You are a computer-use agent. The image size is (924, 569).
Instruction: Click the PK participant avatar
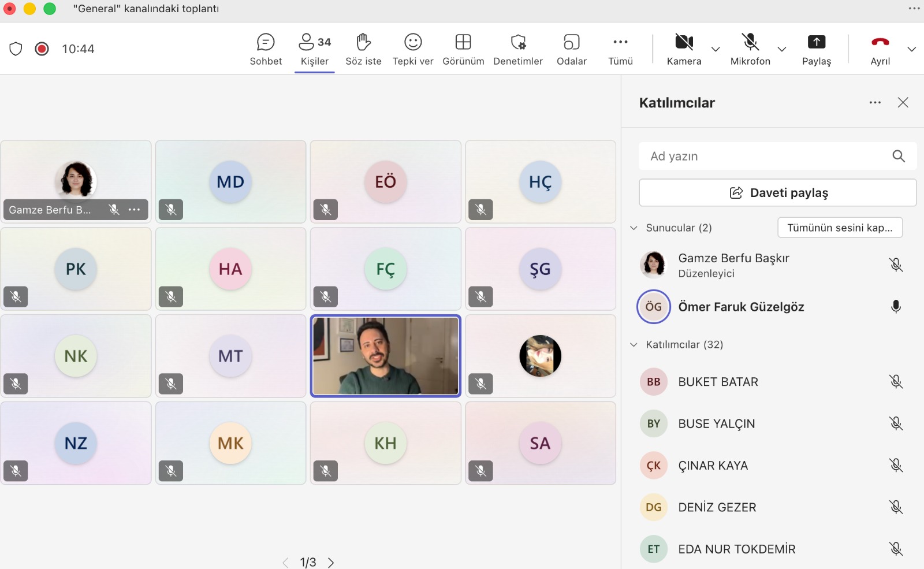click(x=76, y=269)
